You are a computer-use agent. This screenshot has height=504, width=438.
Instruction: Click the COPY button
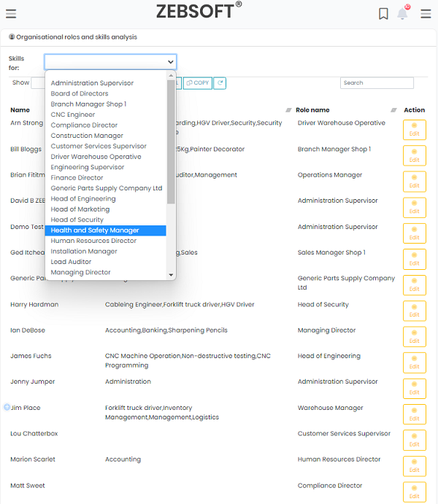198,83
